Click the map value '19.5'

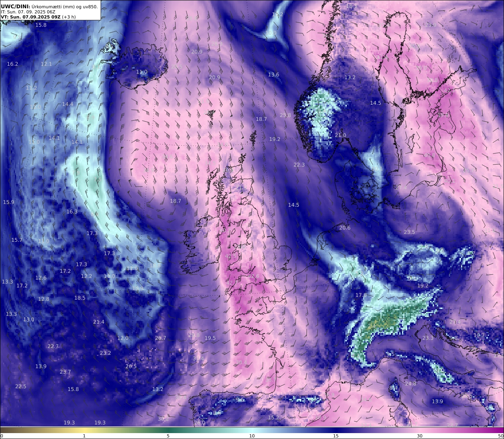210,338
